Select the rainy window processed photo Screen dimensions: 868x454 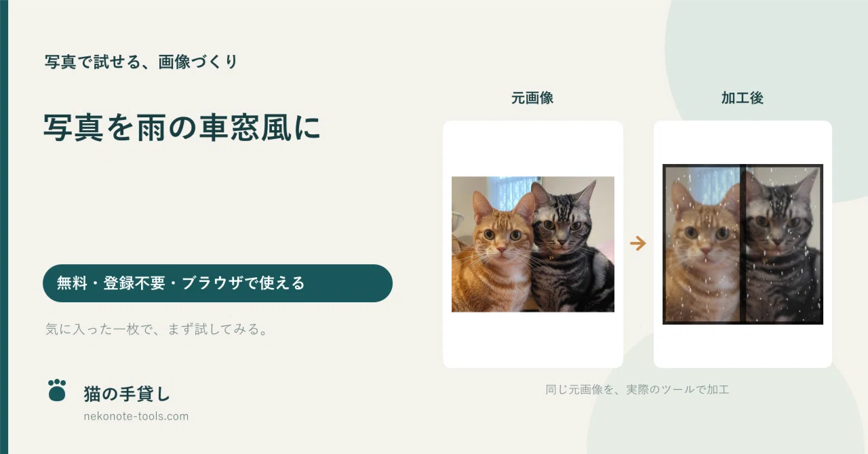pos(743,244)
